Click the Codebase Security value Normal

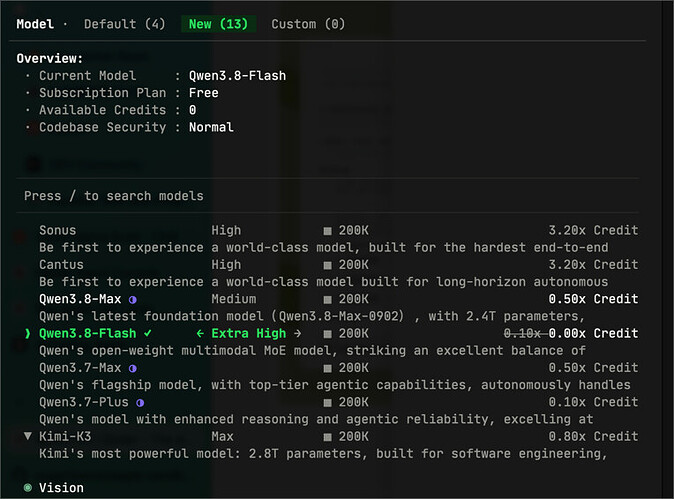click(x=211, y=127)
